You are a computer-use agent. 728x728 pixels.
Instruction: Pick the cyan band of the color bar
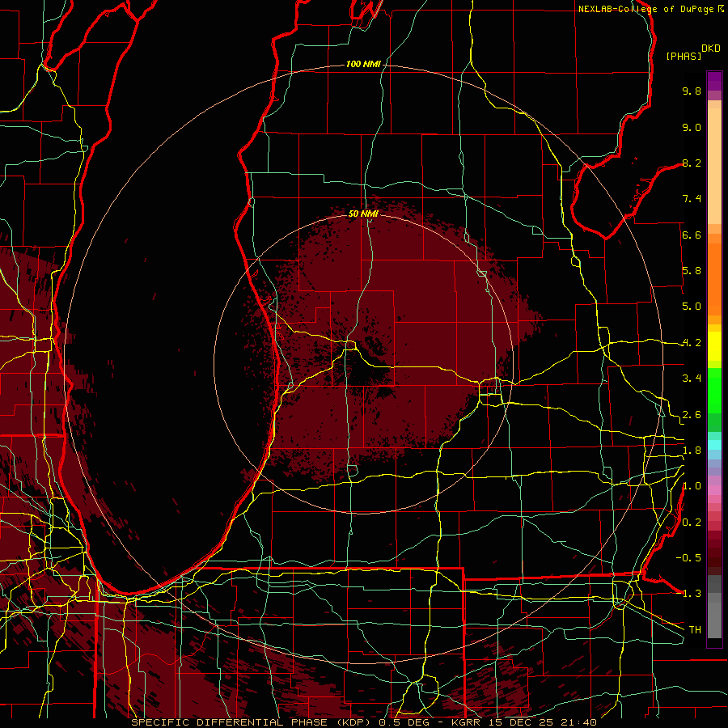tap(714, 444)
